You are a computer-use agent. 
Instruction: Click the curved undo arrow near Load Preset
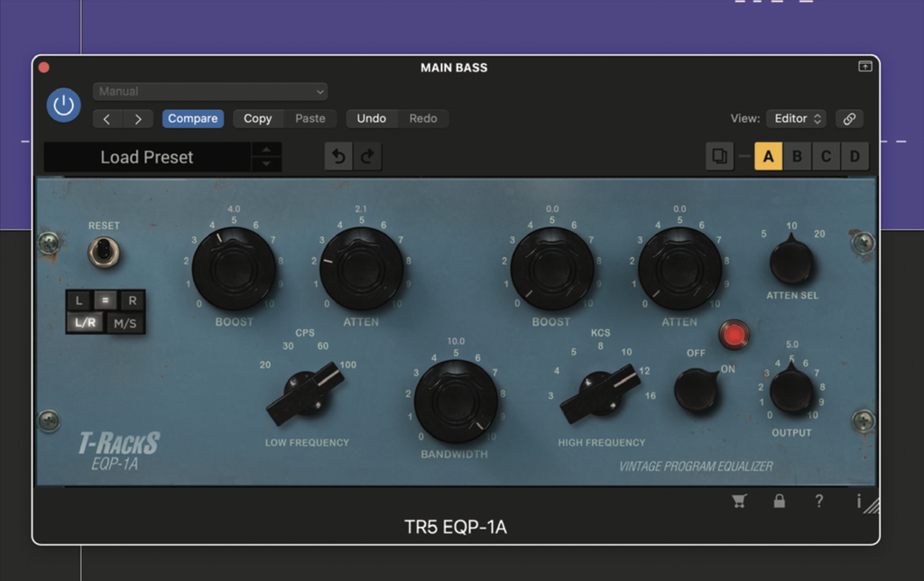[x=338, y=156]
